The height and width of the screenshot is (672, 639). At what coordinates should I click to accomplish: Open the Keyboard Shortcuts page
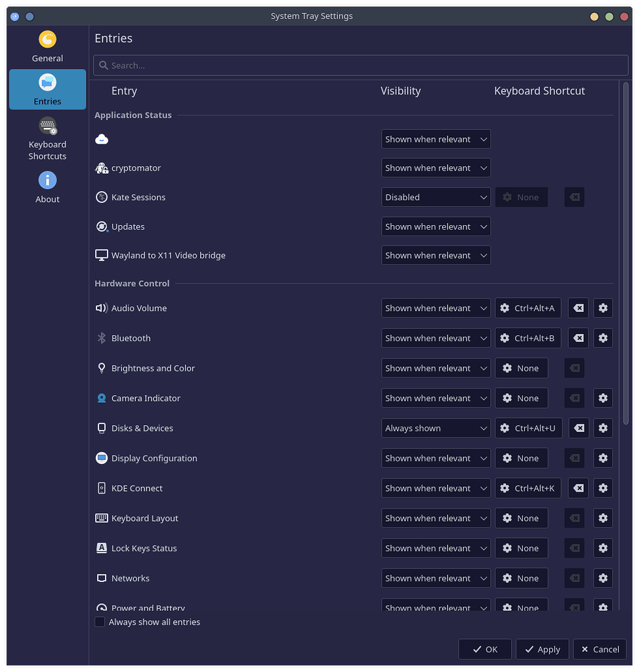coord(47,138)
